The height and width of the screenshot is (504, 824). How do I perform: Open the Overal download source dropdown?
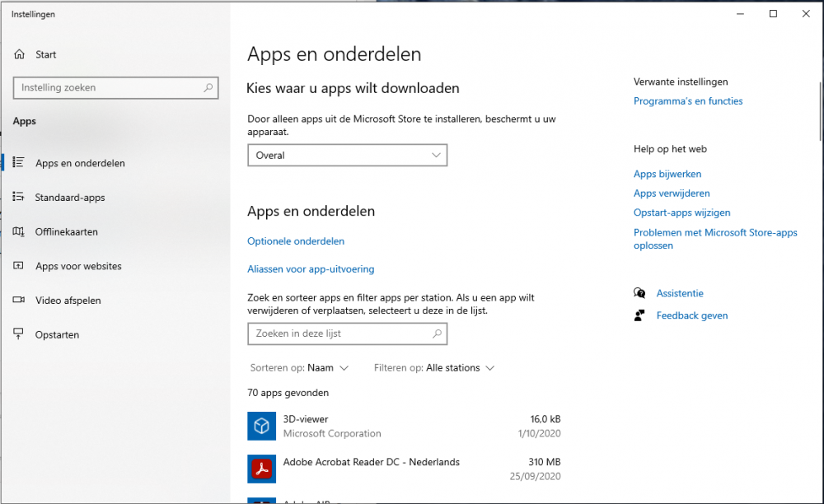coord(347,155)
